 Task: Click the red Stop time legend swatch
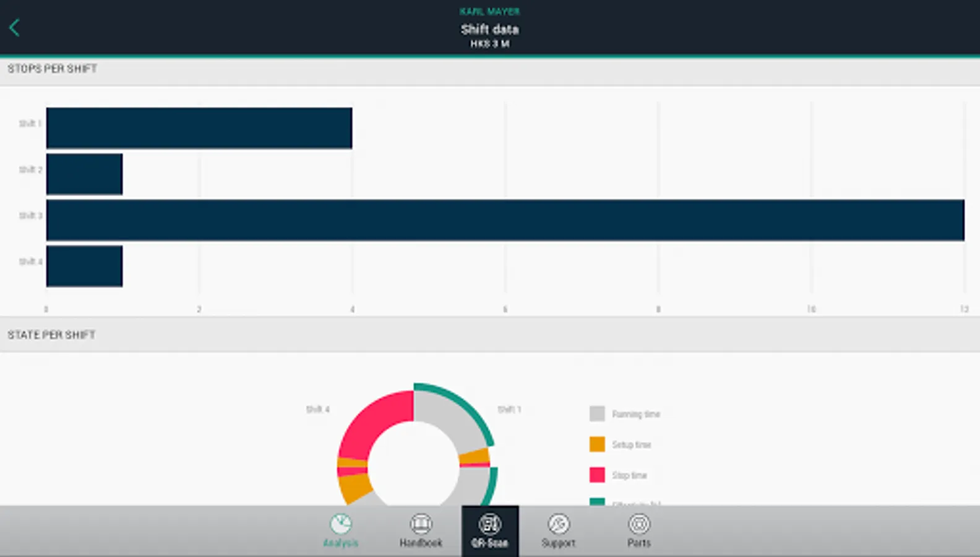tap(597, 475)
